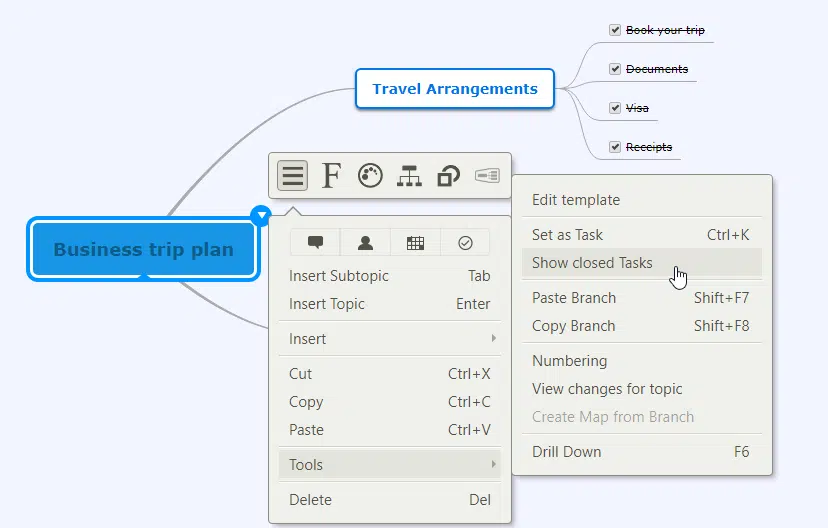Screen dimensions: 828x528
Task: Toggle the Documents task checkbox
Action: (615, 69)
